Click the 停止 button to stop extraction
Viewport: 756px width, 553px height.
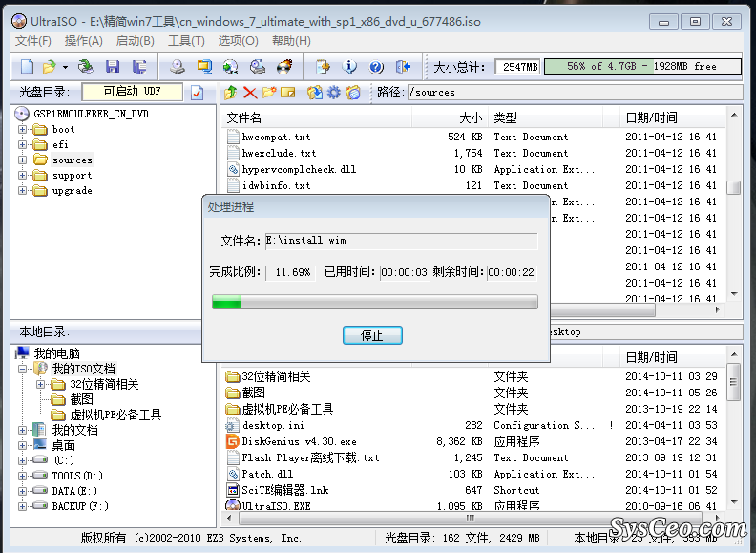point(372,335)
